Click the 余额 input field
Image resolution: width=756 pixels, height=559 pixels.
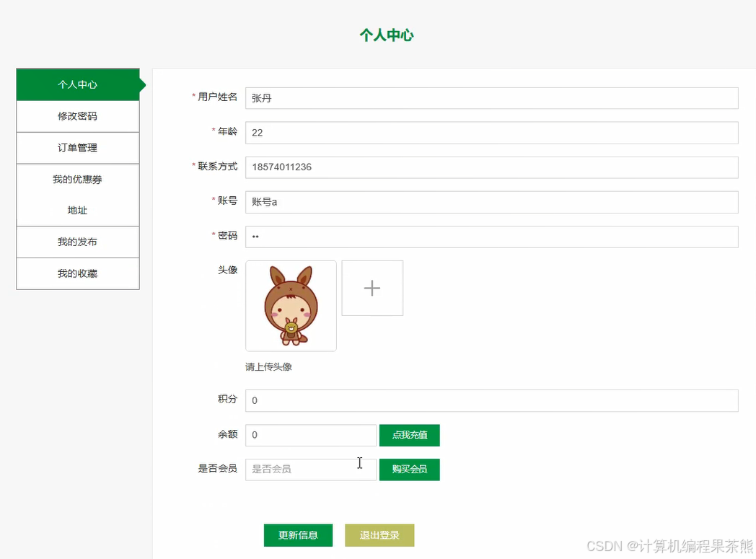click(311, 435)
